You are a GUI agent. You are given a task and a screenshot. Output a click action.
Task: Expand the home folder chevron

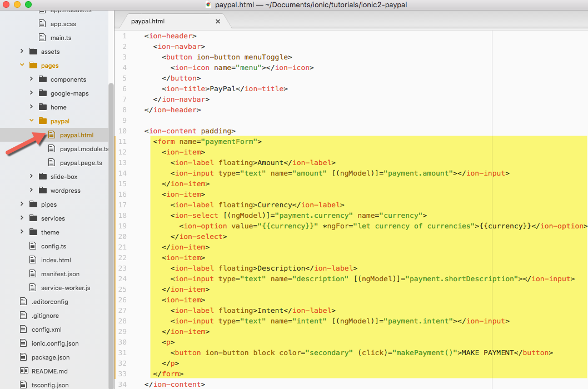(x=31, y=107)
